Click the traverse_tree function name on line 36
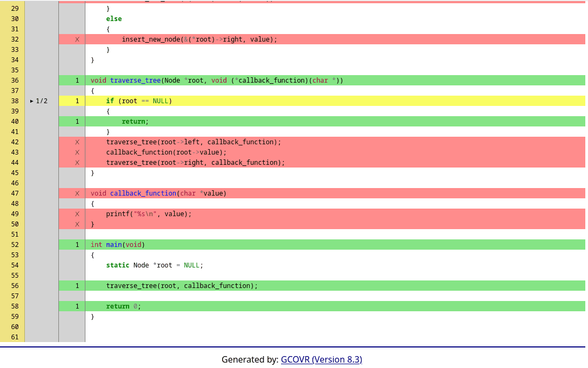Screen dimensions: 588x368 (x=135, y=81)
